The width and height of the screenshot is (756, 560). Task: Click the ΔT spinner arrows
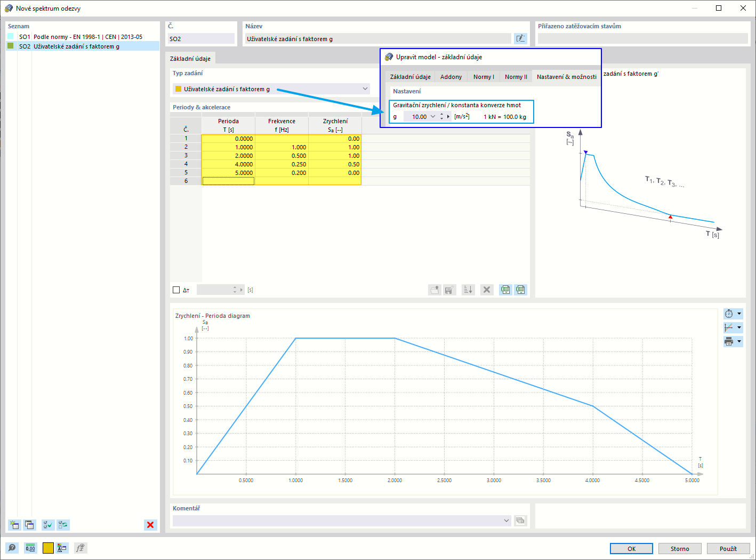[235, 290]
